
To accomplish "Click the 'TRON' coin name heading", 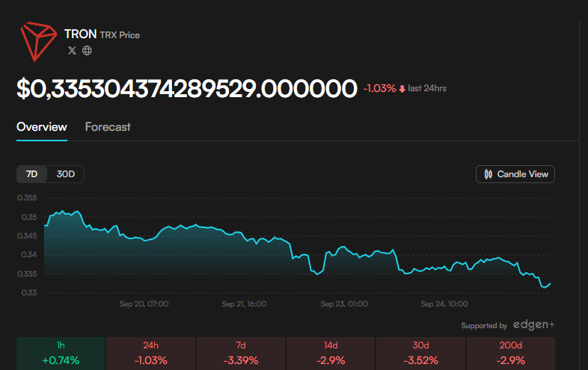I will click(81, 34).
